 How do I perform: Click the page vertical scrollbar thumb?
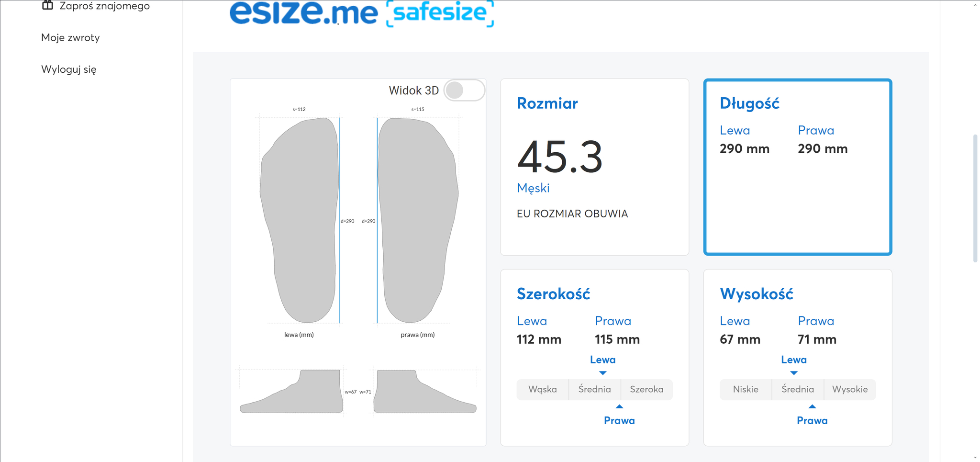tap(975, 199)
